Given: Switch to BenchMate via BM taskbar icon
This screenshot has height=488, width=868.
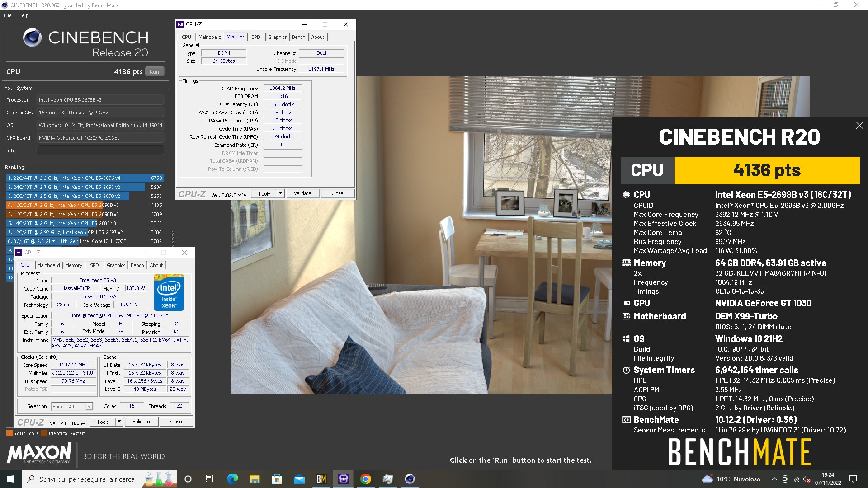Looking at the screenshot, I should pos(321,479).
